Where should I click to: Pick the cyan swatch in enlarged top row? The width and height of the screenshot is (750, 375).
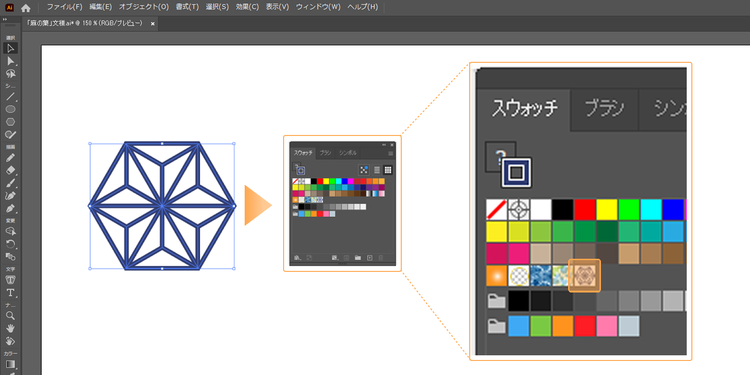[x=651, y=210]
